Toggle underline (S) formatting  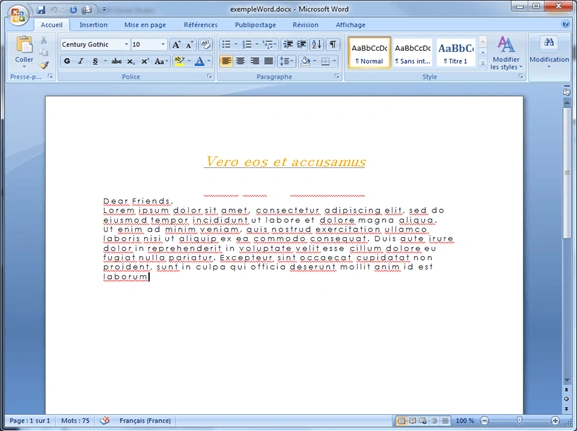95,61
